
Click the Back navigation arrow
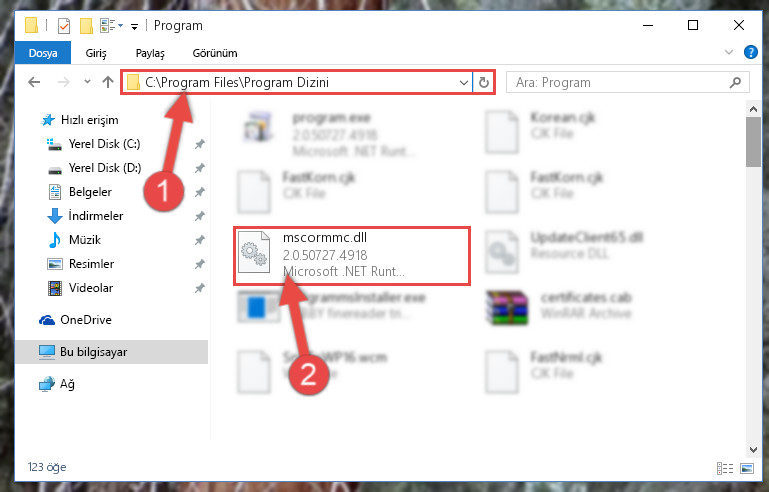click(34, 82)
